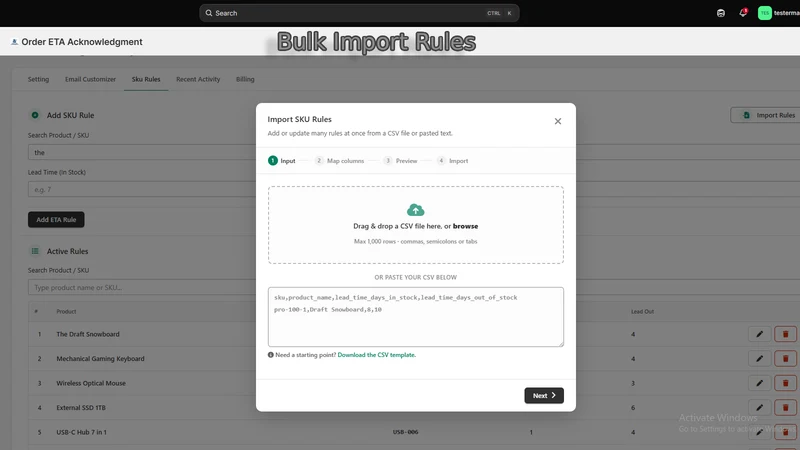This screenshot has width=800, height=450.
Task: Open the Billing tab
Action: pyautogui.click(x=245, y=79)
